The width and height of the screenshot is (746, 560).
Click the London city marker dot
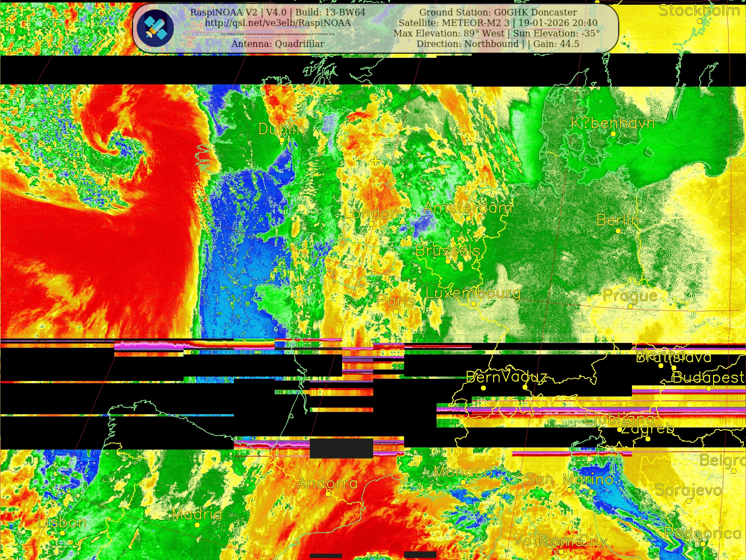point(371,224)
